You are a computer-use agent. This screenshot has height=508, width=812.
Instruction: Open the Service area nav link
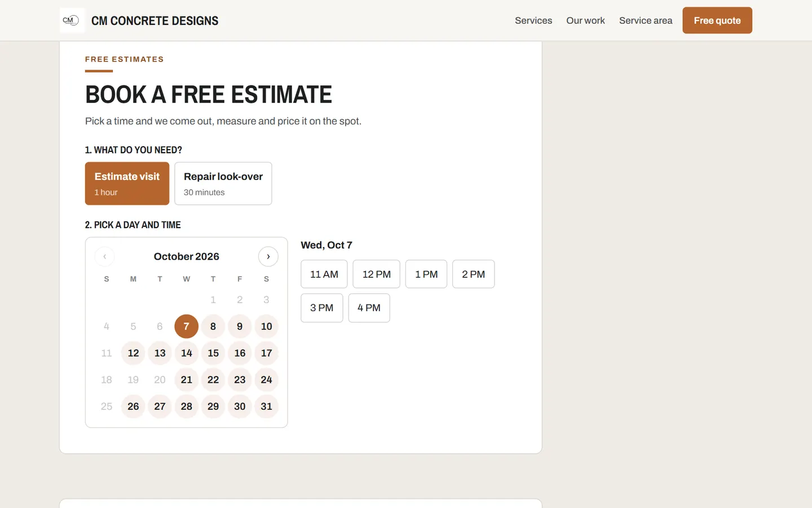click(646, 20)
